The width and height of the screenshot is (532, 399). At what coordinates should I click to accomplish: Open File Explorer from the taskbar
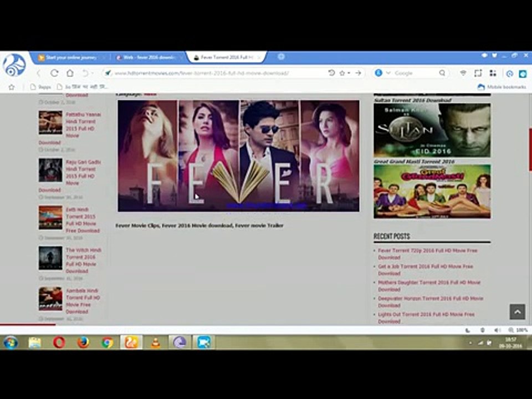coord(34,342)
